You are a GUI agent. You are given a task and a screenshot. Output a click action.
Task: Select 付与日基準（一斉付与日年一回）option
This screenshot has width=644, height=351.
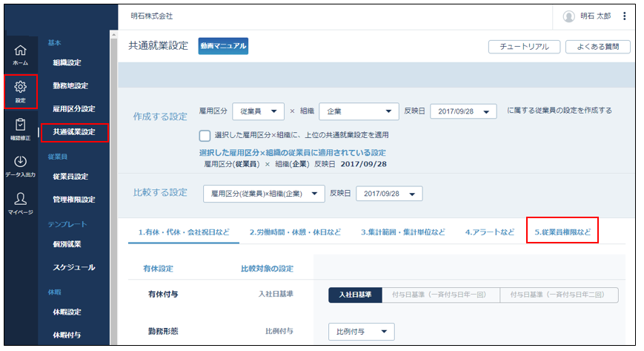click(441, 295)
